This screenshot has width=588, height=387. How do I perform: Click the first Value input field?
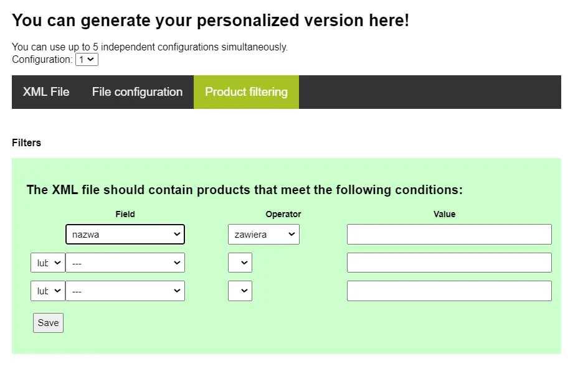pos(448,234)
